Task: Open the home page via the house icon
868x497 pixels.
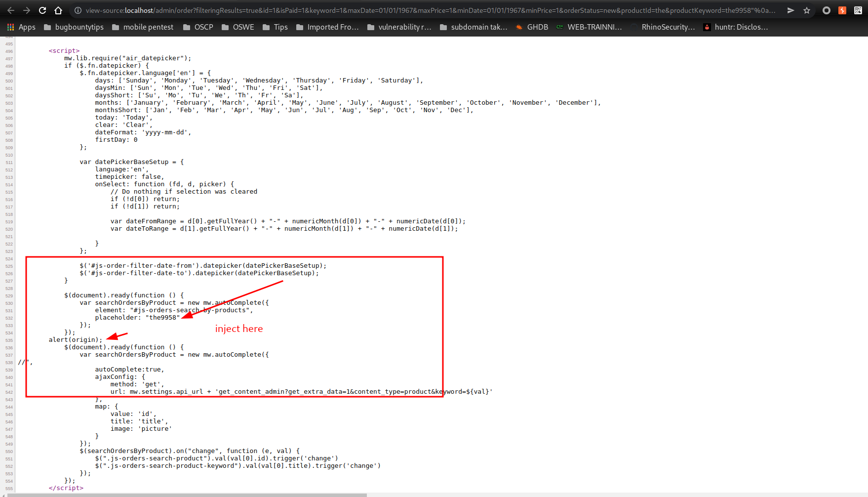Action: pos(58,10)
